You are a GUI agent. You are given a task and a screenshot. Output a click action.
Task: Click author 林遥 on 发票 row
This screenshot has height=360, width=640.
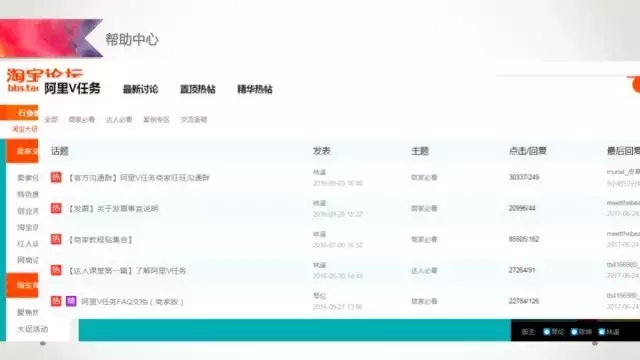coord(320,203)
